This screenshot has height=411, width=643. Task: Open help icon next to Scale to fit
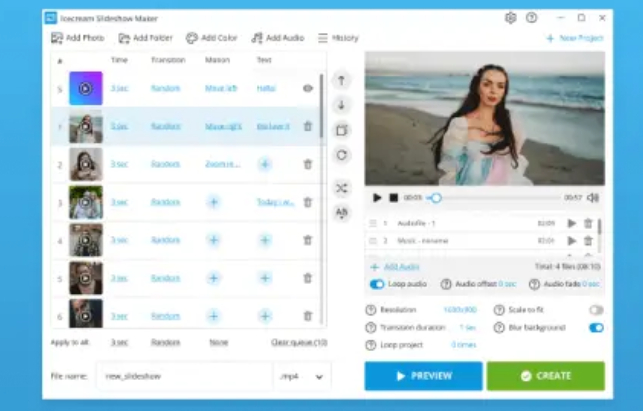point(499,310)
